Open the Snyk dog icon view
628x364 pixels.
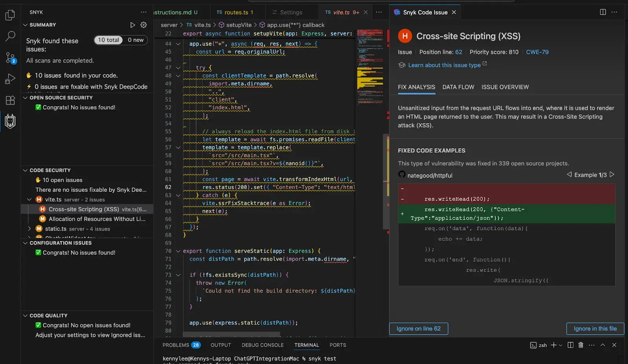pyautogui.click(x=10, y=121)
